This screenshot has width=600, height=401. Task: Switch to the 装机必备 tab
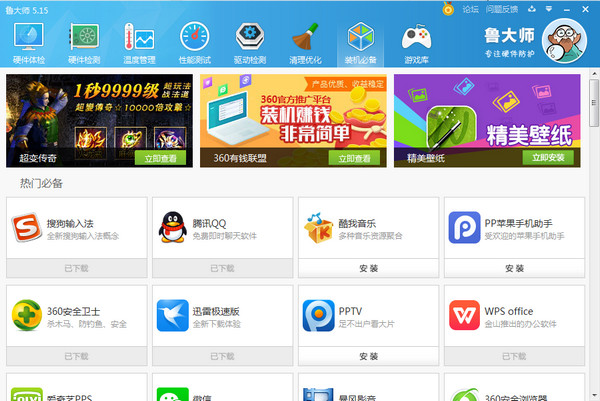359,42
